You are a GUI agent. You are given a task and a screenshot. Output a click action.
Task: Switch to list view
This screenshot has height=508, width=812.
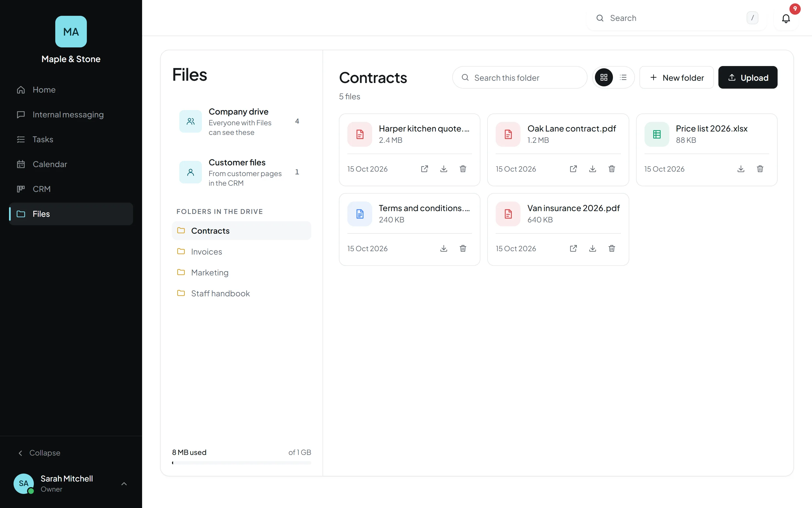pyautogui.click(x=623, y=77)
